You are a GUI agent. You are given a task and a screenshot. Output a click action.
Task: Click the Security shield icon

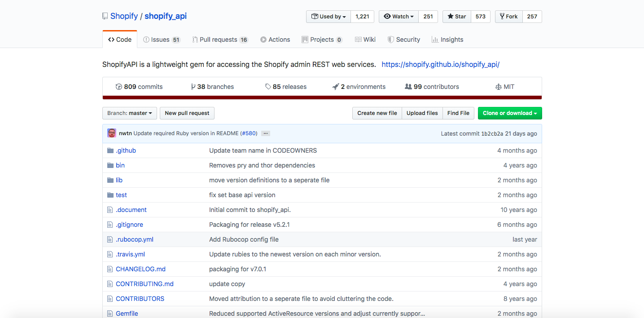pyautogui.click(x=391, y=40)
